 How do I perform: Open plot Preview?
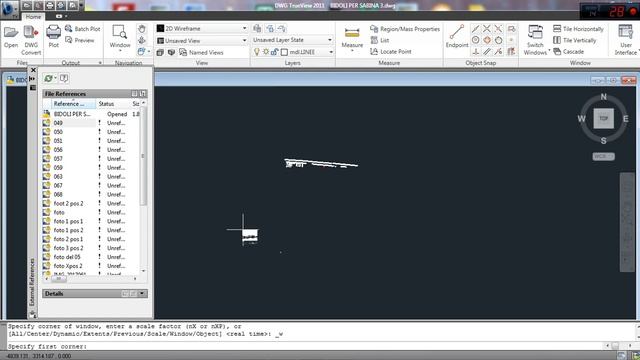80,40
